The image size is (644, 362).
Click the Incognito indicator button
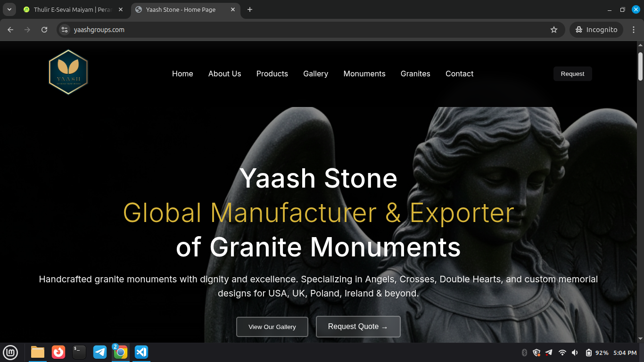[596, 30]
